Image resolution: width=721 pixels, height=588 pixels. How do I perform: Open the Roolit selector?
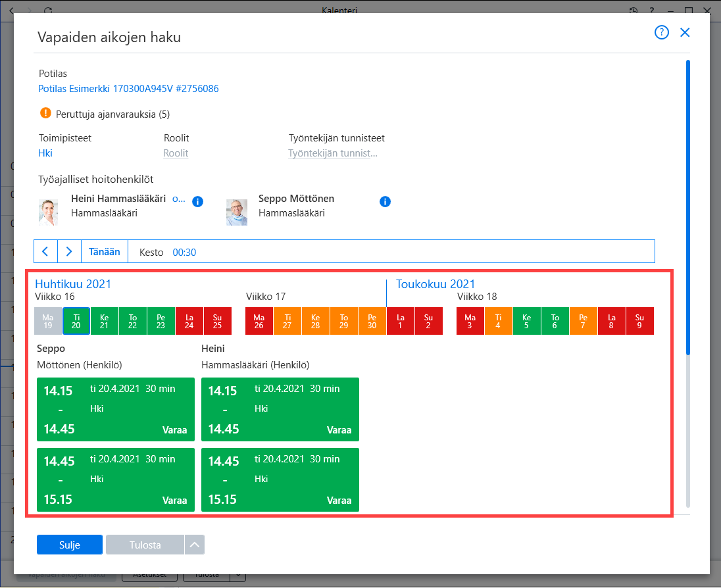click(176, 153)
